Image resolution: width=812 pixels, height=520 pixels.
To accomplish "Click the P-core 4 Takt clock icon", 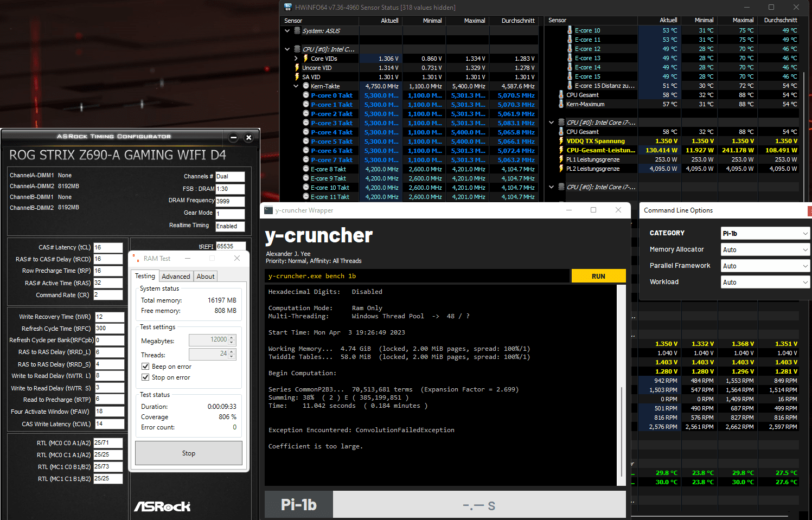I will [306, 132].
